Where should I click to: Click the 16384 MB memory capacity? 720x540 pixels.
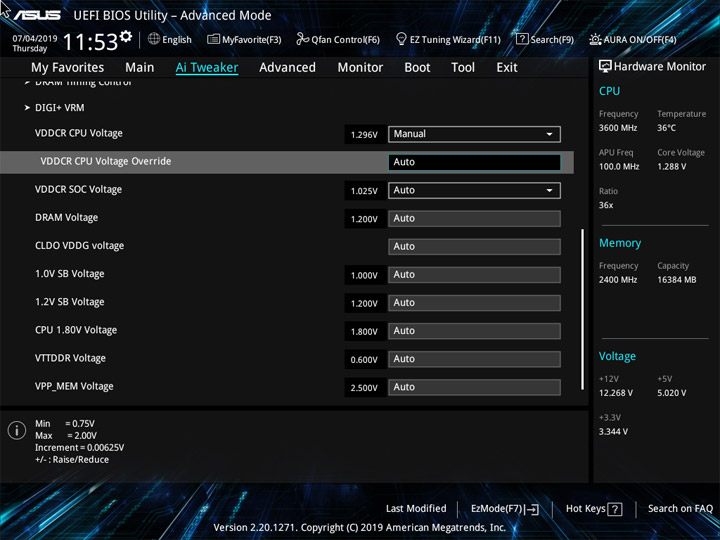pos(676,280)
